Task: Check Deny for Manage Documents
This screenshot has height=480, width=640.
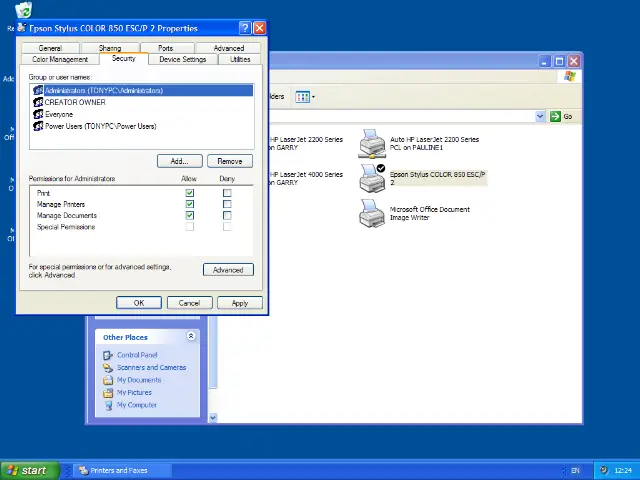Action: (227, 215)
